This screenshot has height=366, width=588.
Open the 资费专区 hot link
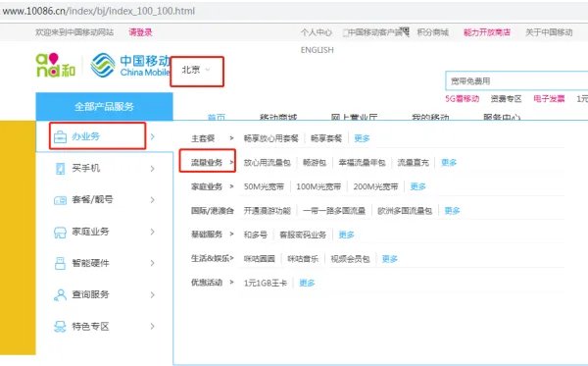[x=506, y=99]
